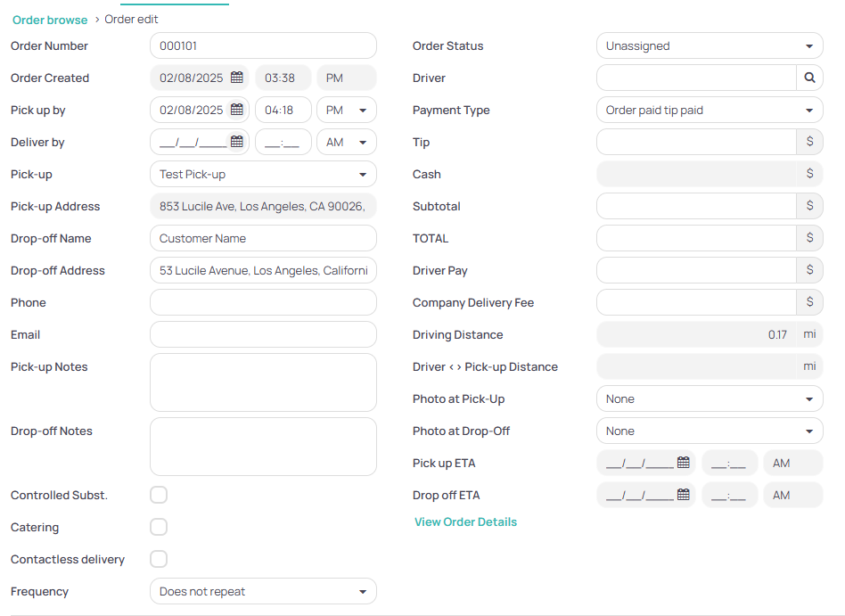Expand the Pick-up location dropdown

(263, 174)
